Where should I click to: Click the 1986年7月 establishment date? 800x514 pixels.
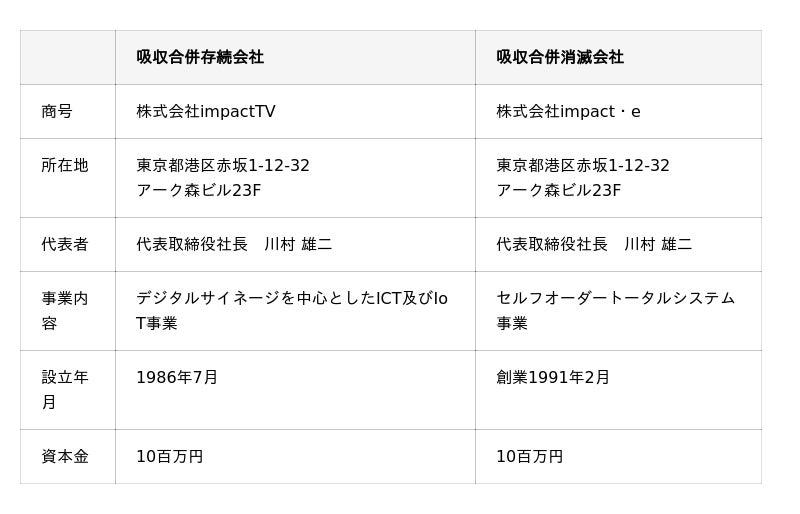click(x=177, y=377)
